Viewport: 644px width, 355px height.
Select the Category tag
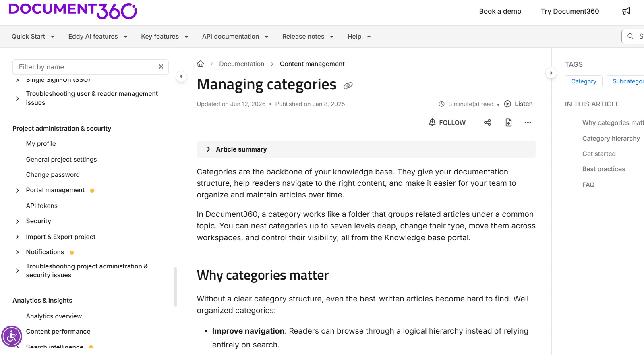tap(584, 81)
